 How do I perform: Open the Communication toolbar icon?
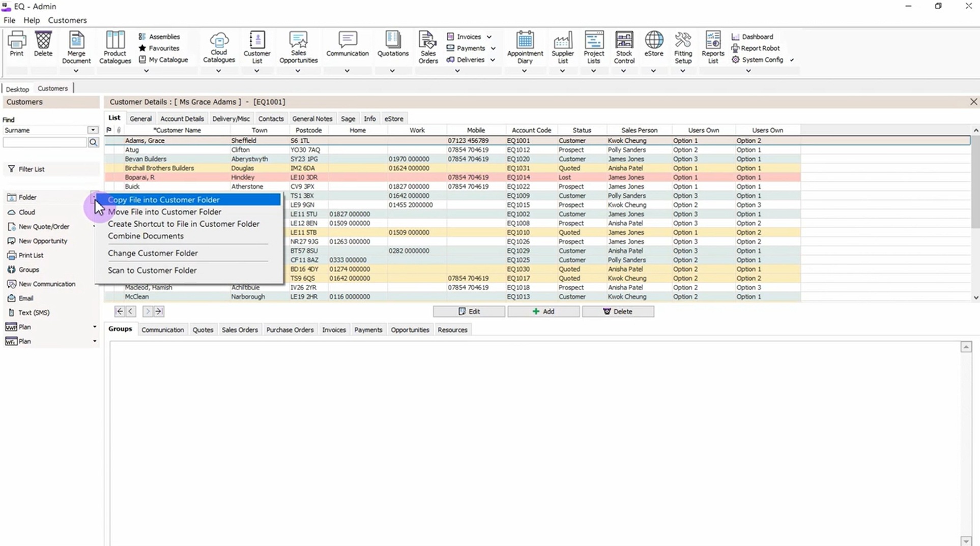click(x=348, y=44)
